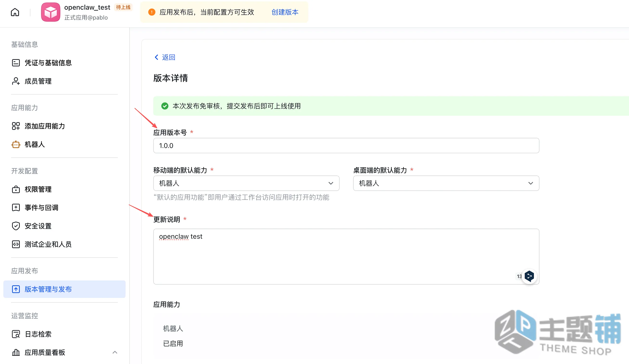Select 添加应用能力 in sidebar
Image resolution: width=629 pixels, height=364 pixels.
tap(64, 126)
